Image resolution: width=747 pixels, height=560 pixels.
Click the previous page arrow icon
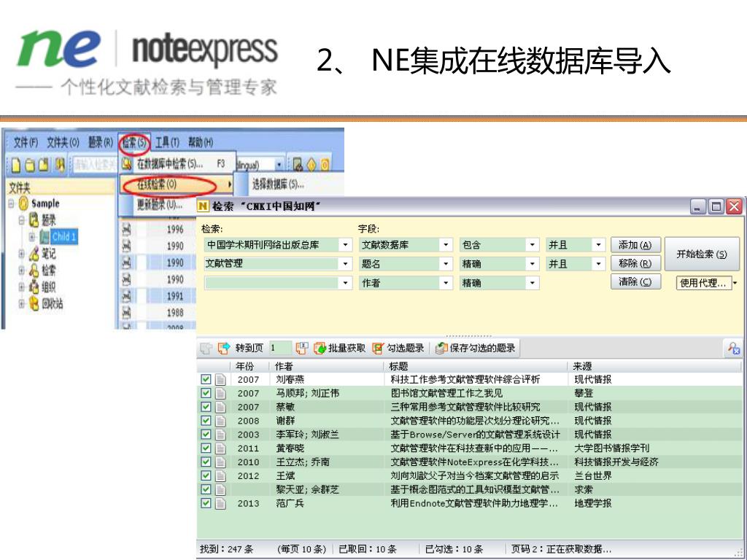tap(206, 348)
